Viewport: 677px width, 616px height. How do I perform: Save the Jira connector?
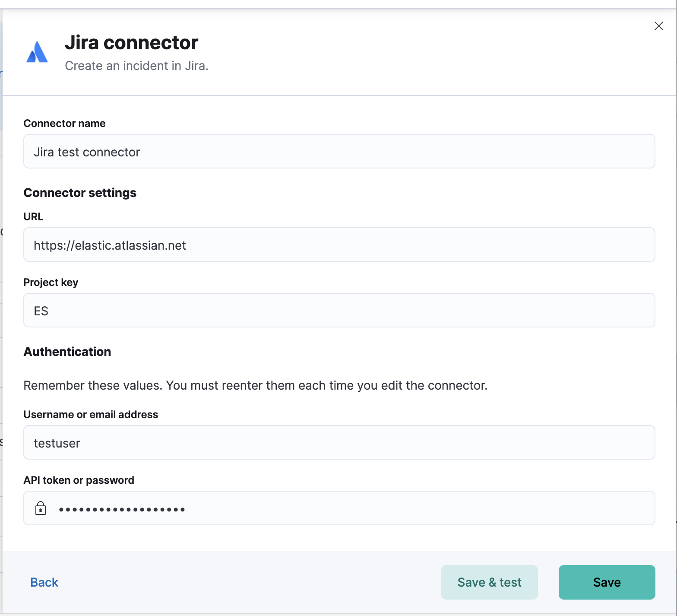click(607, 582)
